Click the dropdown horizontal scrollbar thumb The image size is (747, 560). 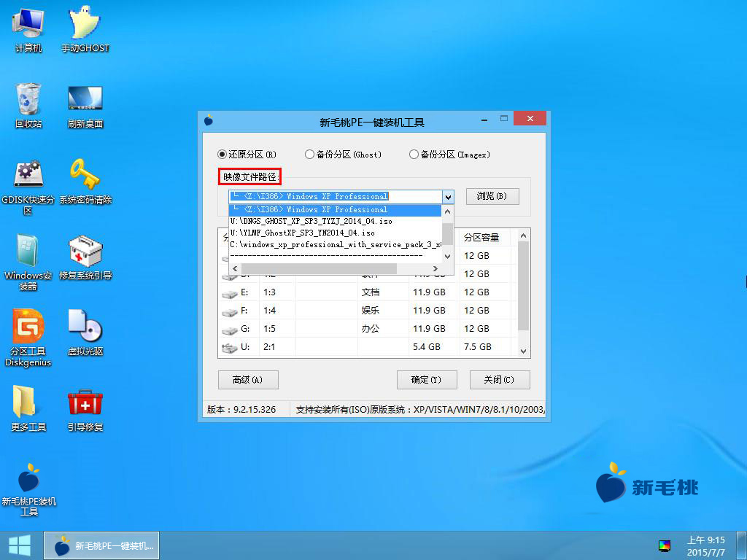[x=319, y=269]
